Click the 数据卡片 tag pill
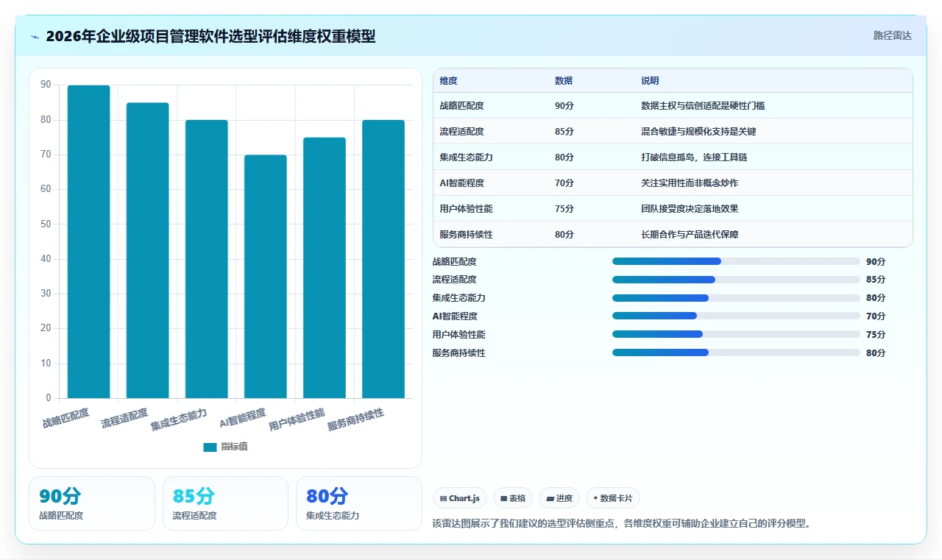942x560 pixels. pos(613,498)
